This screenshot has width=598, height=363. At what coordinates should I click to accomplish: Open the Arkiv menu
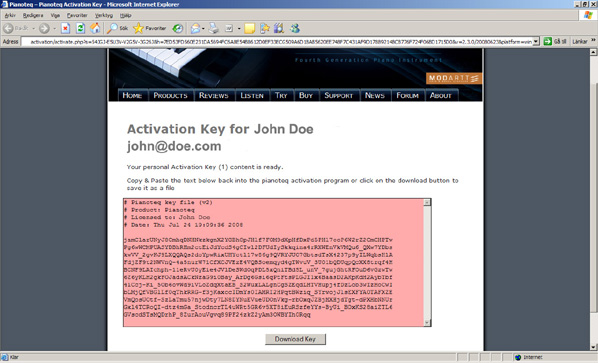point(10,15)
